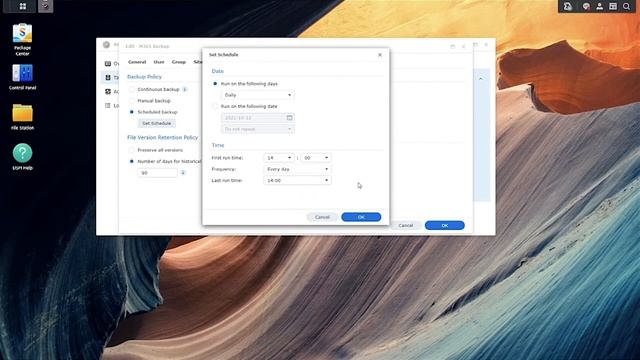
Task: Open the Do not repeat dropdown
Action: (258, 129)
